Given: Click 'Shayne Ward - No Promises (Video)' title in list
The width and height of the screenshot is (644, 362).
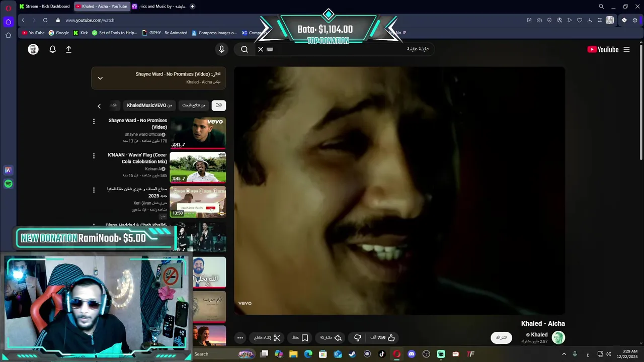Looking at the screenshot, I should coord(138,124).
